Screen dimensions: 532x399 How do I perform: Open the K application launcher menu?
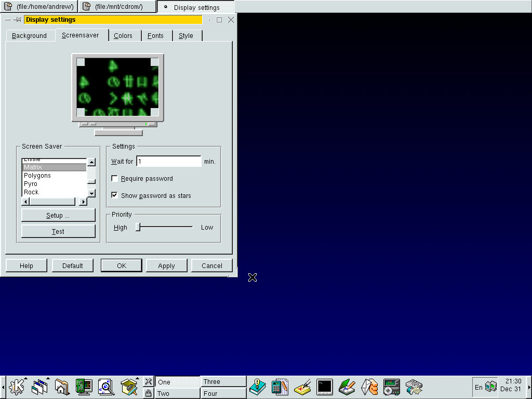(x=17, y=387)
